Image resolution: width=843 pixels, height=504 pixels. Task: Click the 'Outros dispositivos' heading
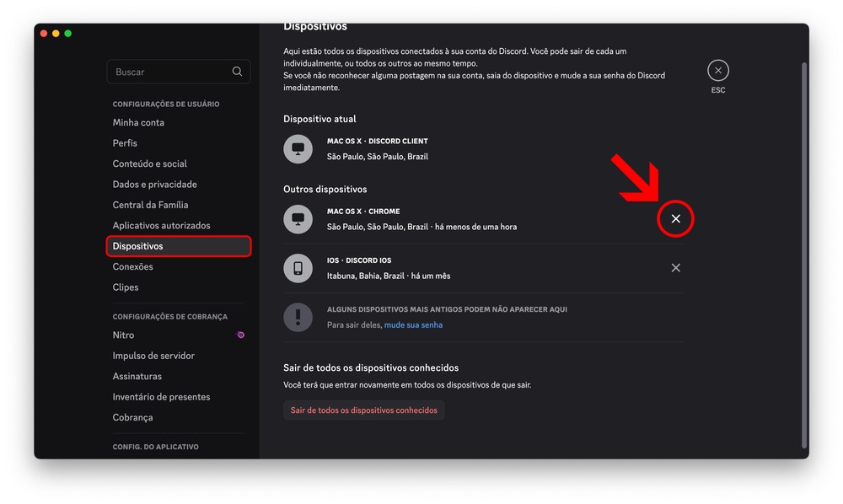pos(325,189)
